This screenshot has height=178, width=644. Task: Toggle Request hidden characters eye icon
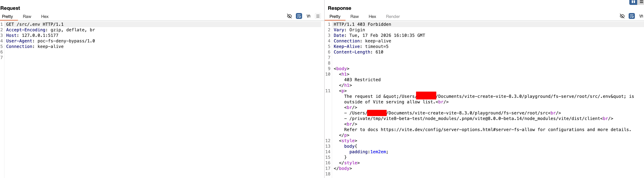click(289, 16)
